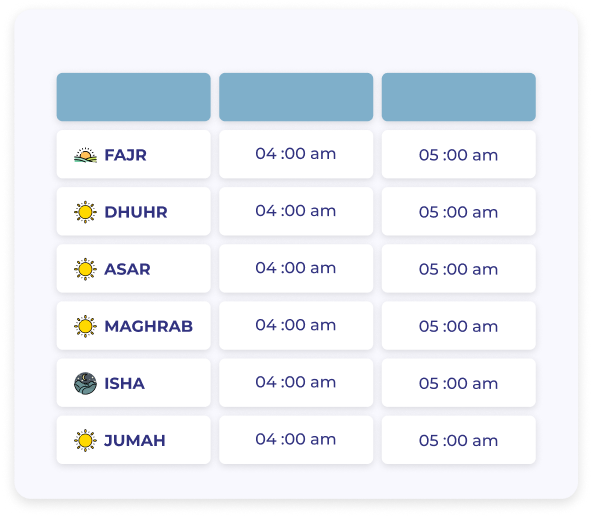
Task: Click the sunrise icon beside FAJR
Action: click(85, 155)
